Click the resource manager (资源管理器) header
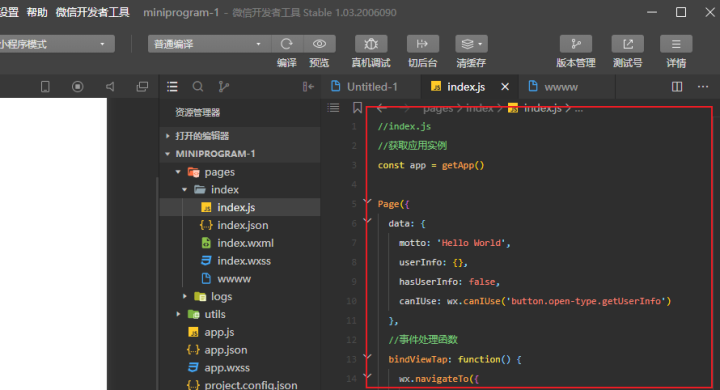 (x=197, y=113)
